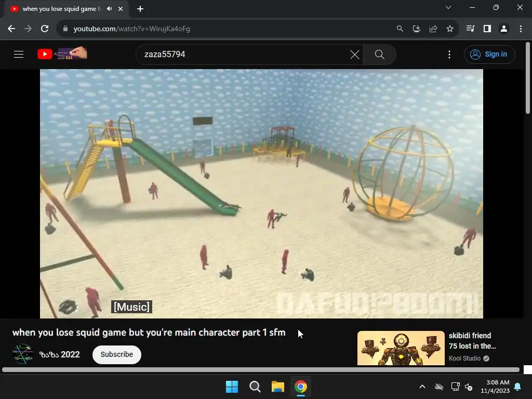Open the YouTube hamburger guide menu
Screen dimensions: 532x399
click(19, 54)
